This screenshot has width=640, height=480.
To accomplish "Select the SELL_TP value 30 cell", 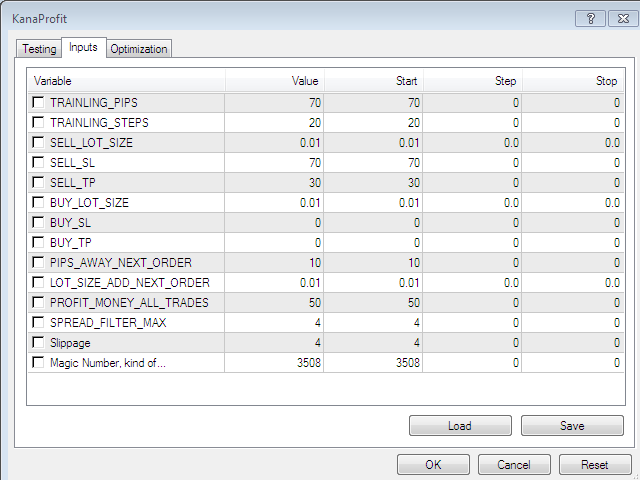I will click(x=274, y=182).
